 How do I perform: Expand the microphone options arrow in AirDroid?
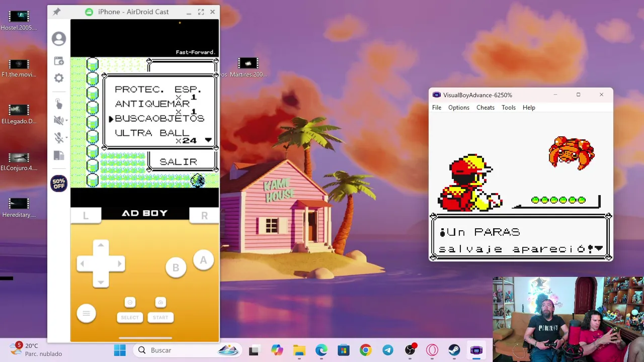pos(66,137)
